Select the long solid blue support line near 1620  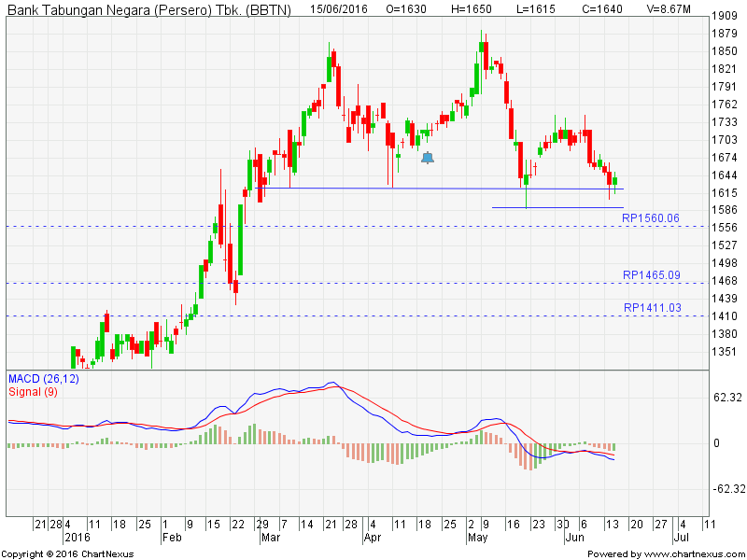tap(439, 189)
